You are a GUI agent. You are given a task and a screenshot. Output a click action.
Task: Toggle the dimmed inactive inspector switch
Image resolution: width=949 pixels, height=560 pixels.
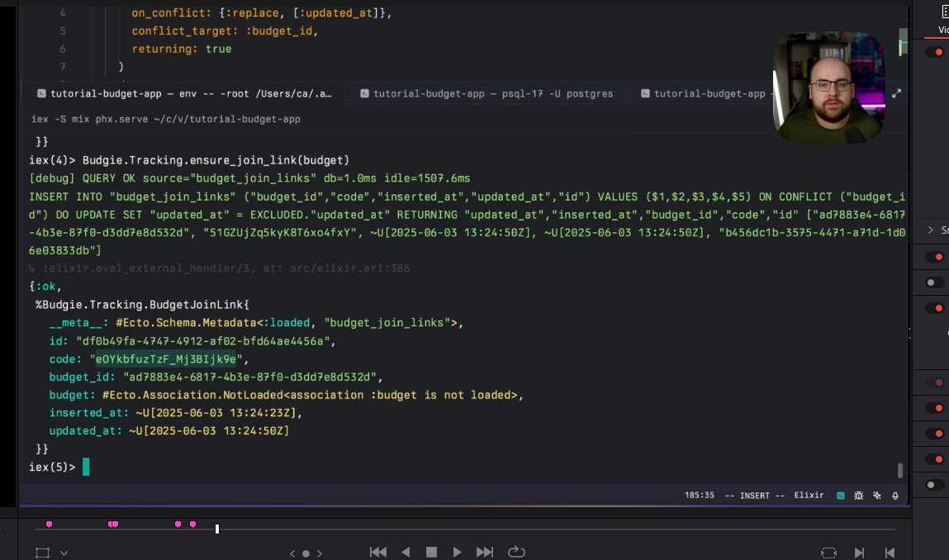935,382
